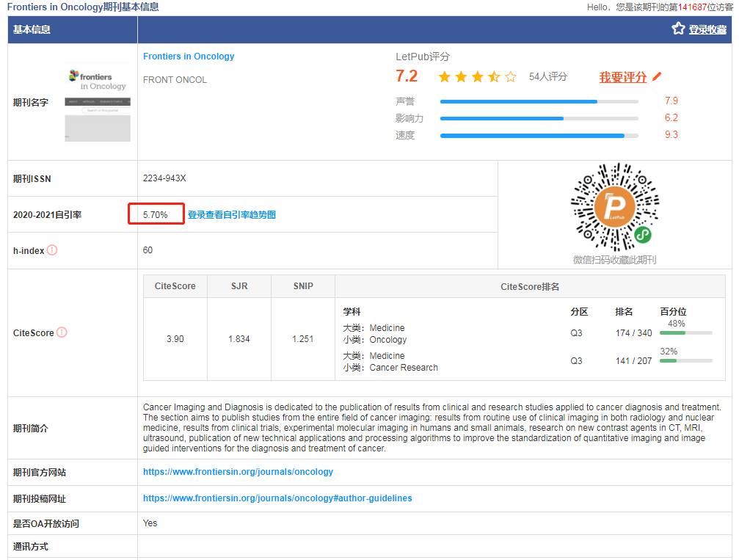Click the SJR value 1.834
Screen dimensions: 739x560
239,339
